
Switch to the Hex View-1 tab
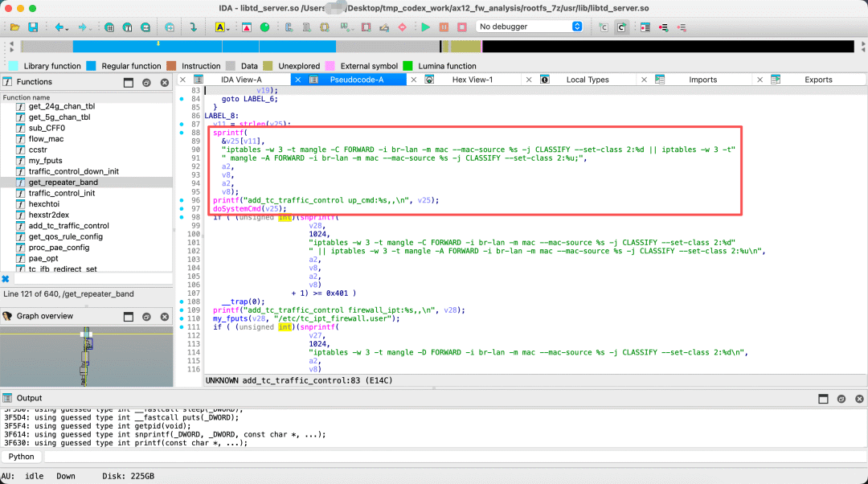[473, 80]
